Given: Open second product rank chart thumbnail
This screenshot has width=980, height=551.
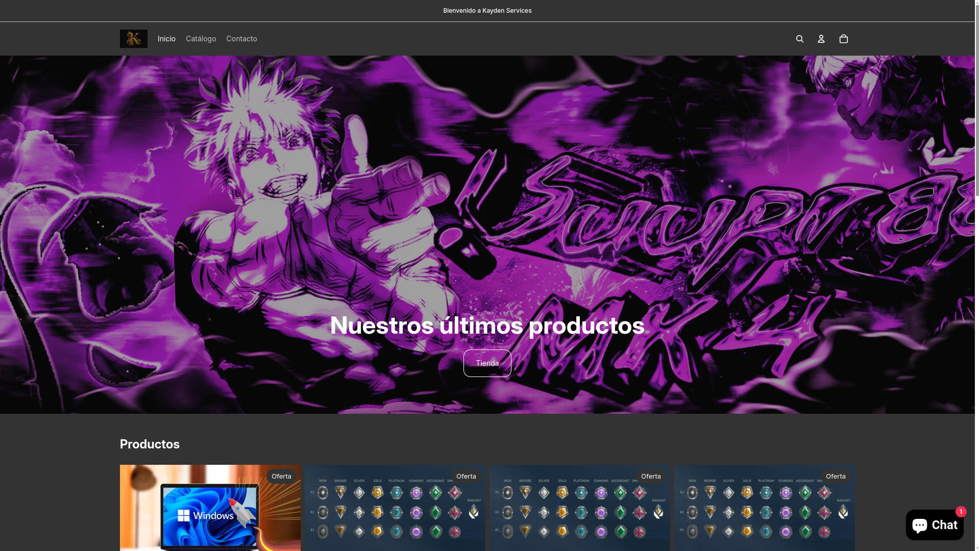Looking at the screenshot, I should coord(395,508).
